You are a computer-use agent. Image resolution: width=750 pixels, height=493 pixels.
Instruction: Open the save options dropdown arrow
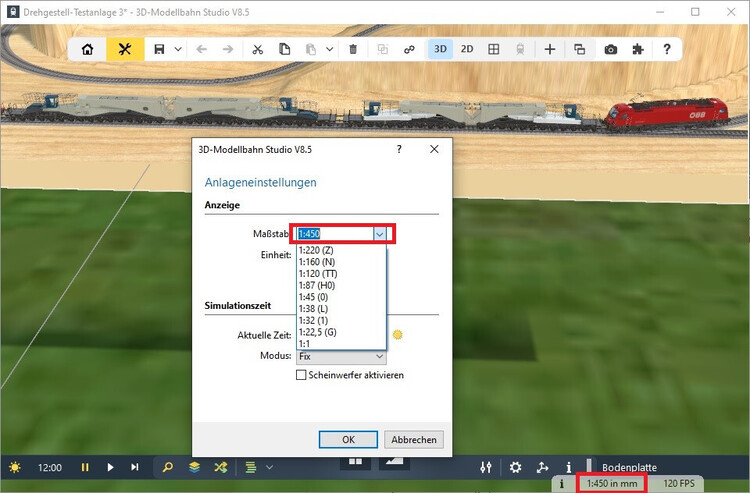[178, 49]
